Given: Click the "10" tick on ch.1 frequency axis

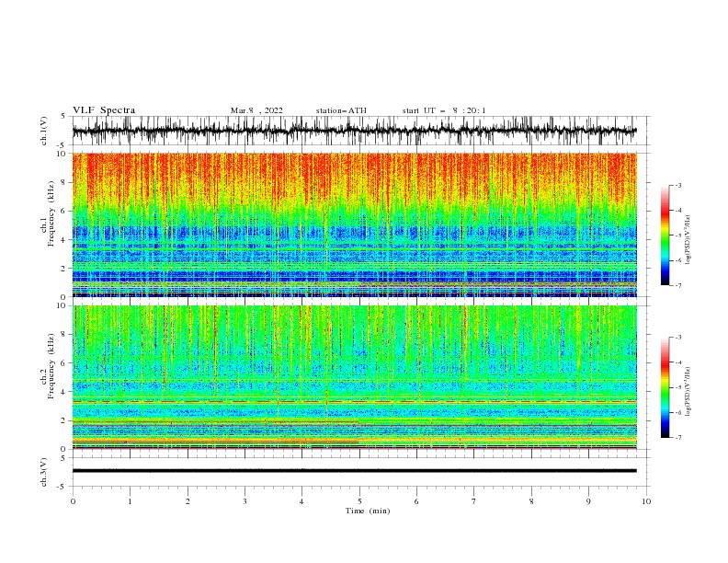Looking at the screenshot, I should tap(62, 154).
